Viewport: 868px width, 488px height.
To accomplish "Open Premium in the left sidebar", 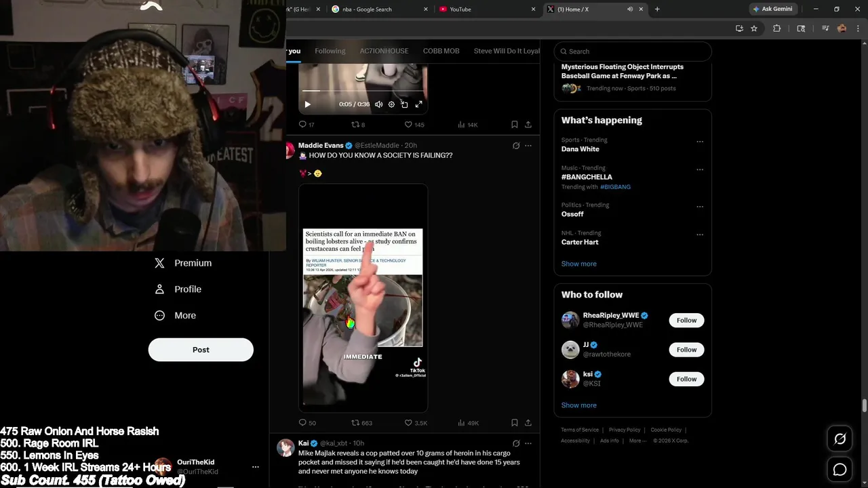I will 183,263.
